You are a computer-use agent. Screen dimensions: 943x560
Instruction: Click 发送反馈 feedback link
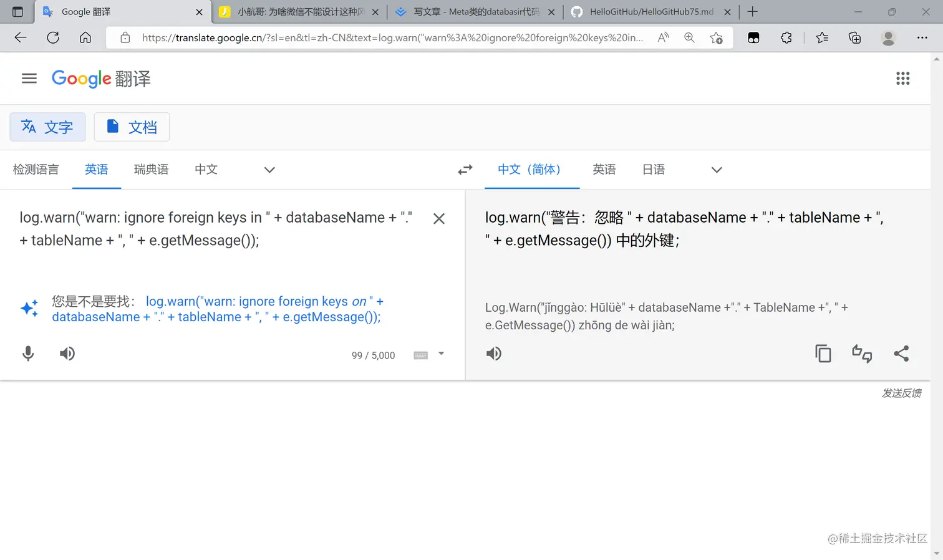901,393
